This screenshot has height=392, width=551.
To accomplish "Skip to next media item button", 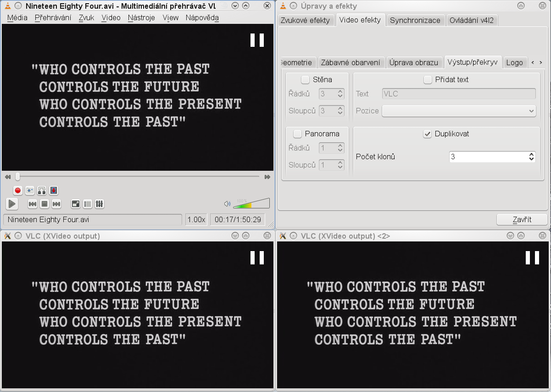I will tap(56, 204).
